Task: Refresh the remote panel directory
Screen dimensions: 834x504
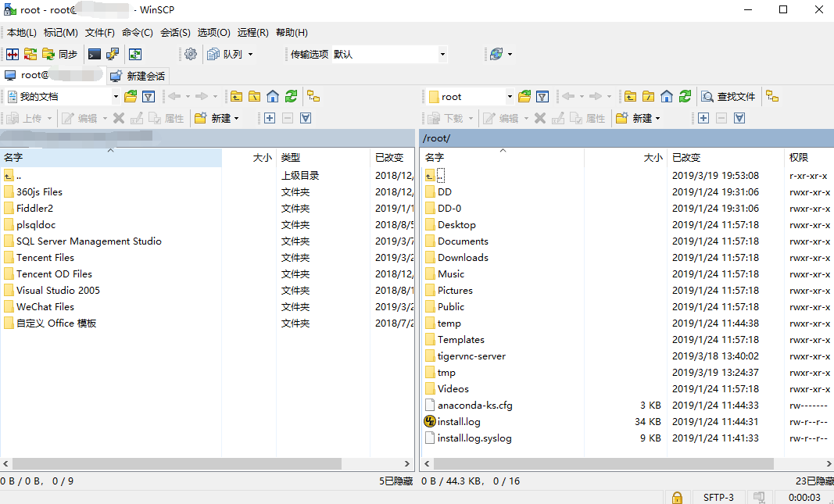Action: [685, 96]
